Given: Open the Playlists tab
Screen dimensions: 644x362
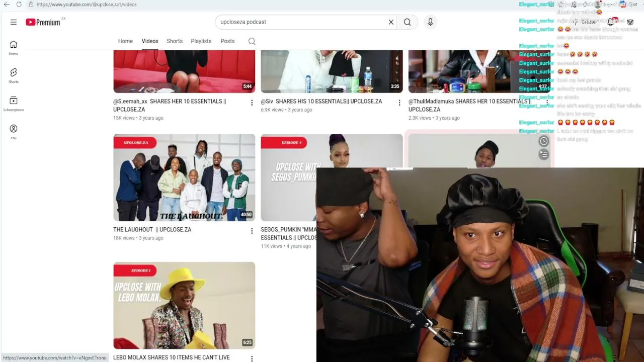Looking at the screenshot, I should (x=201, y=41).
